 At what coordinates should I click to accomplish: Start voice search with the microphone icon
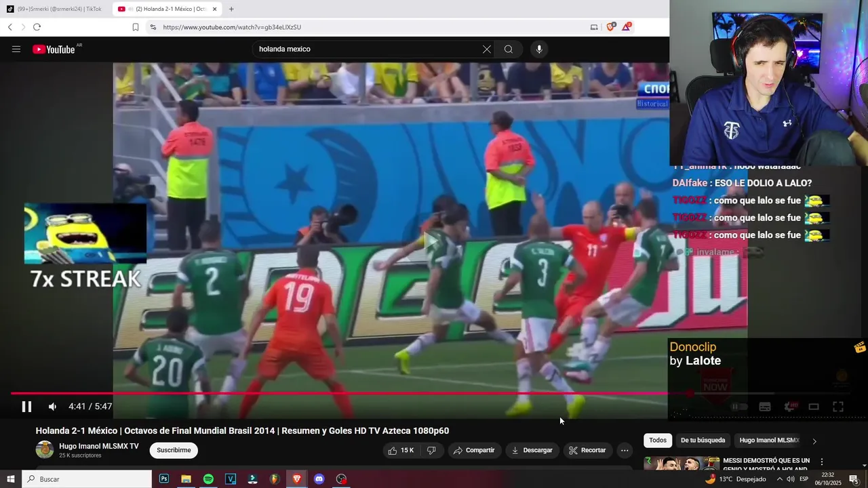point(539,49)
